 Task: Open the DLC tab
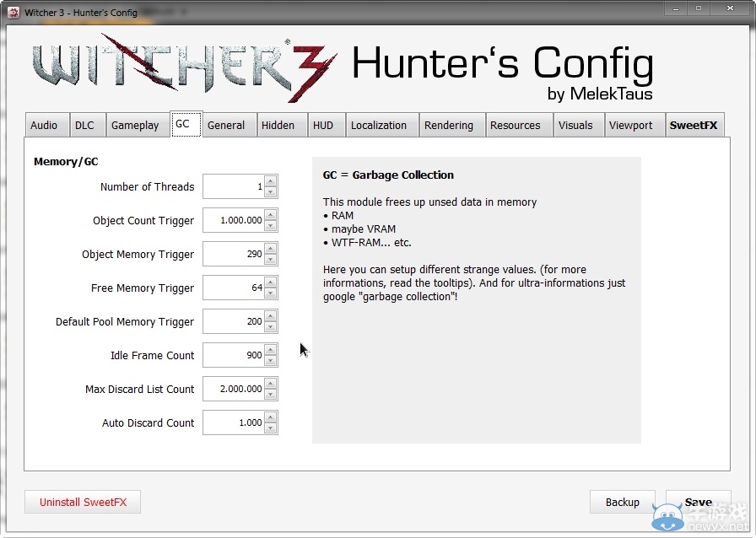pos(87,126)
